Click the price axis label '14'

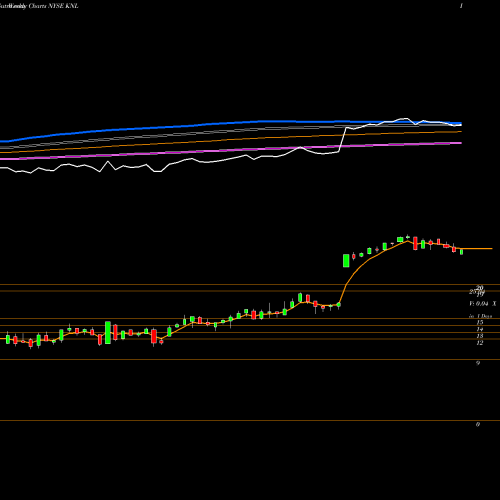480,329
